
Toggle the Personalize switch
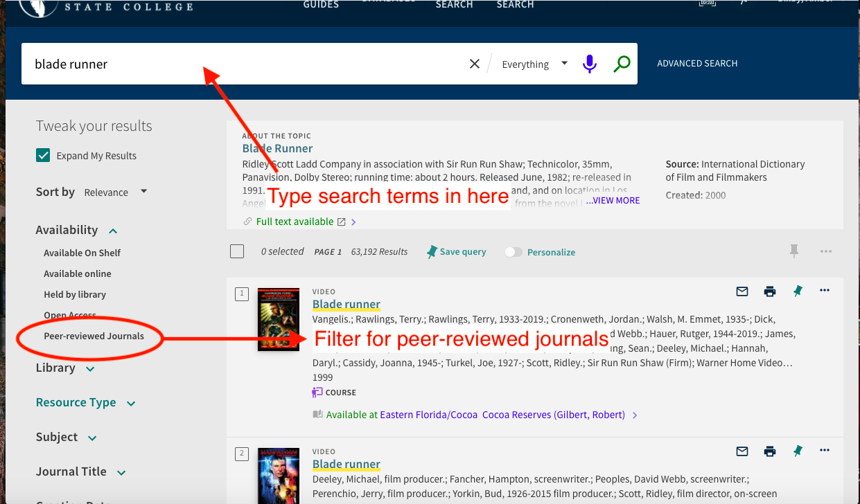point(514,252)
